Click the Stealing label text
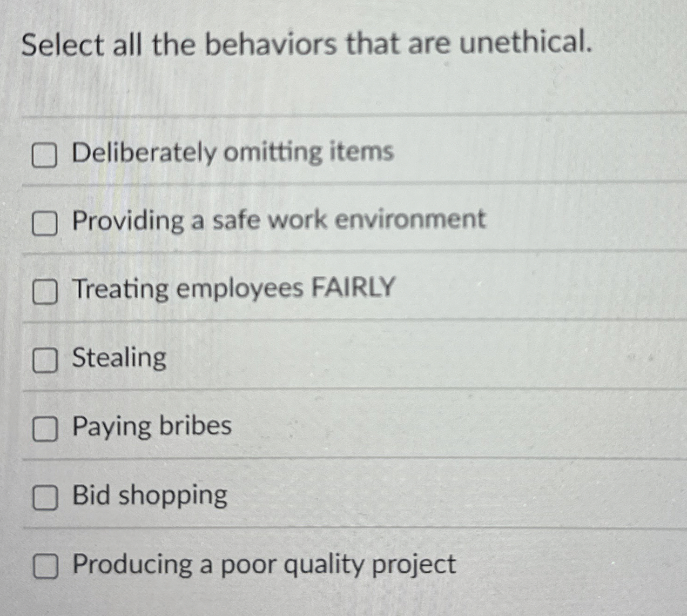 (118, 358)
